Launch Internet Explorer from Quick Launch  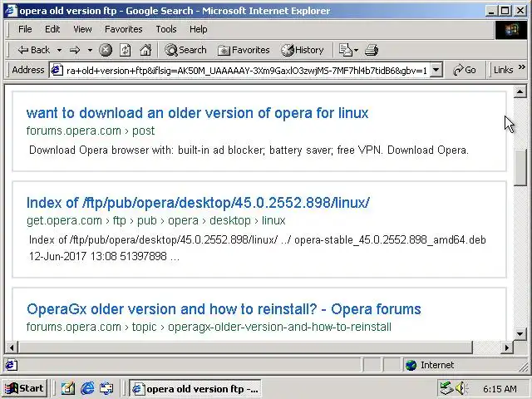coord(87,388)
